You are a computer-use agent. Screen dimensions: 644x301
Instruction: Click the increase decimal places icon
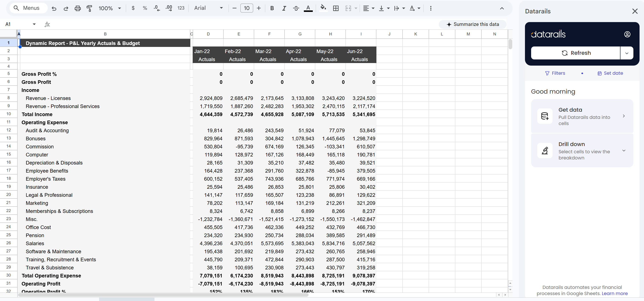click(169, 8)
